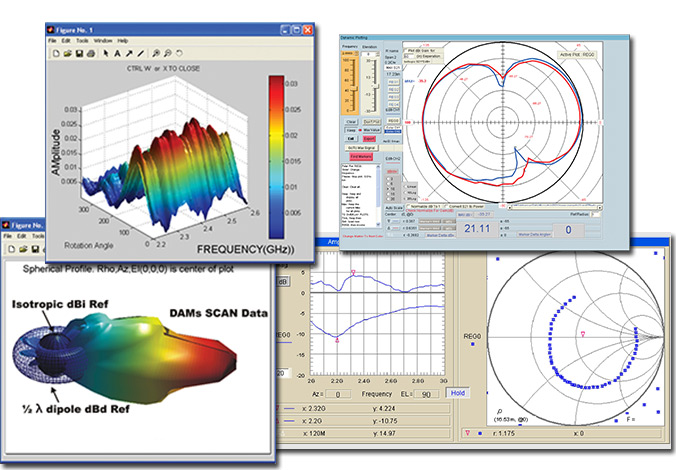This screenshot has width=676, height=470.
Task: Activate the Zoom Out magnifier tool
Action: [168, 53]
